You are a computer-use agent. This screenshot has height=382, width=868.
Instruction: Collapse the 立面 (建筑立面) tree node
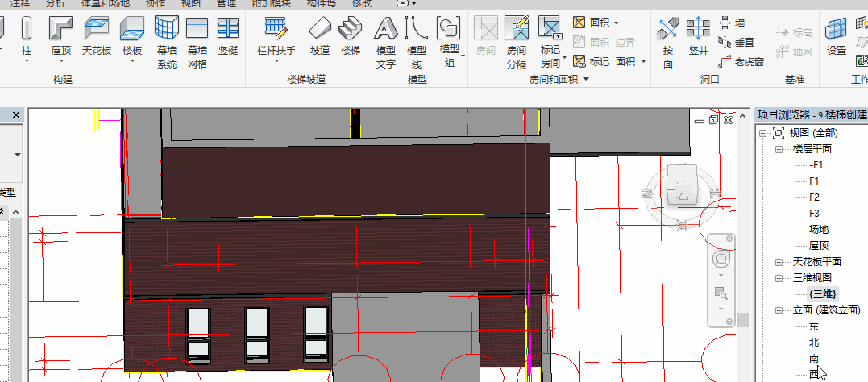point(779,310)
